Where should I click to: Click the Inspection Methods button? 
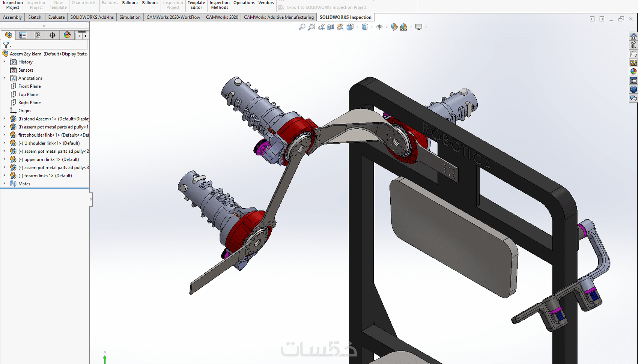[220, 5]
